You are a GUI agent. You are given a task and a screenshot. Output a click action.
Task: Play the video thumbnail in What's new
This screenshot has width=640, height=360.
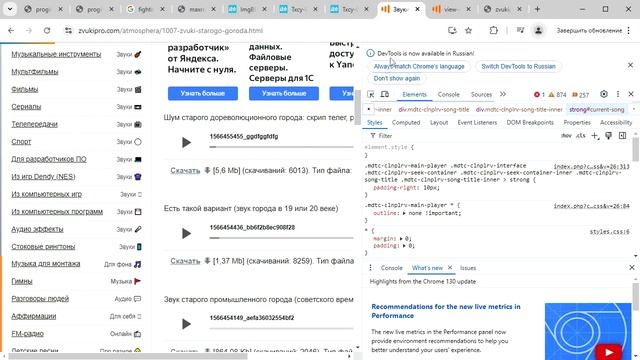pyautogui.click(x=608, y=352)
